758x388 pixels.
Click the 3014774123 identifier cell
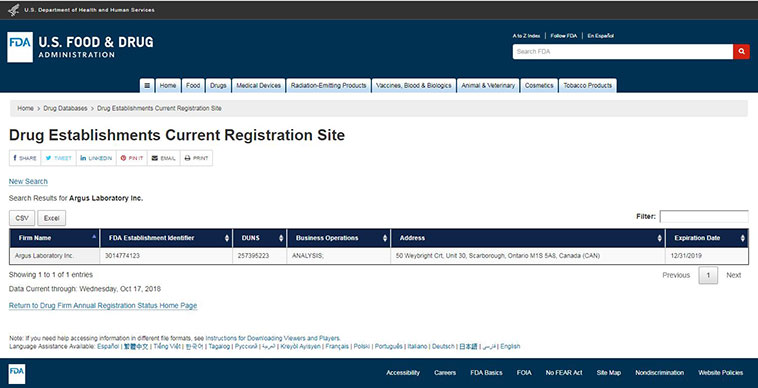[166, 256]
